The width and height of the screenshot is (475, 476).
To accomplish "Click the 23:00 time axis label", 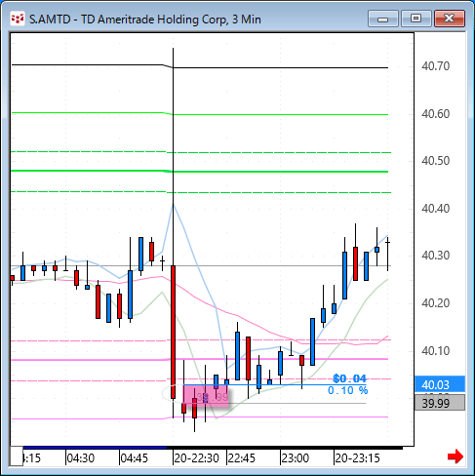I will tap(296, 458).
